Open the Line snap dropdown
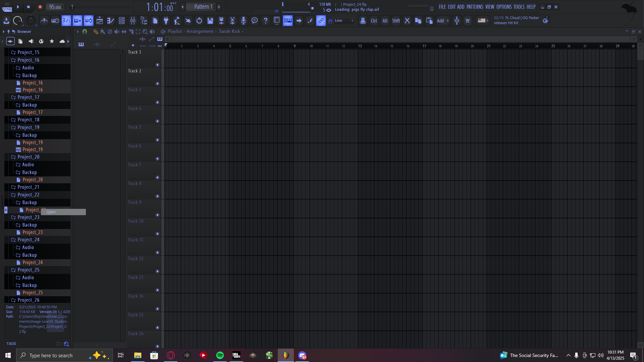This screenshot has width=644, height=362. (344, 21)
